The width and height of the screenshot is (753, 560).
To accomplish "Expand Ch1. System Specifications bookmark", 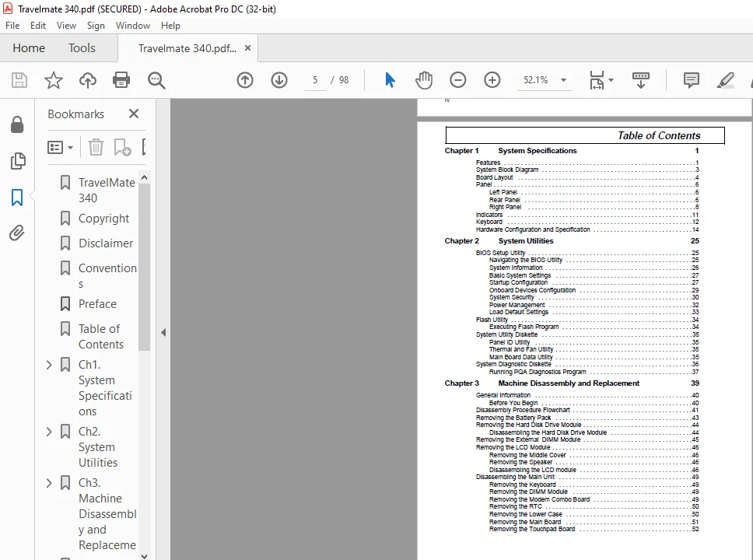I will [49, 365].
